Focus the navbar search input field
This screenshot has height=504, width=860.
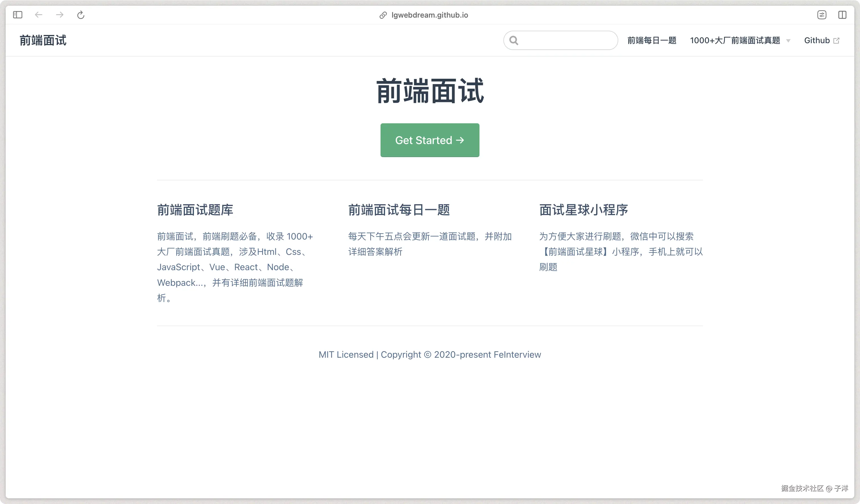click(567, 40)
